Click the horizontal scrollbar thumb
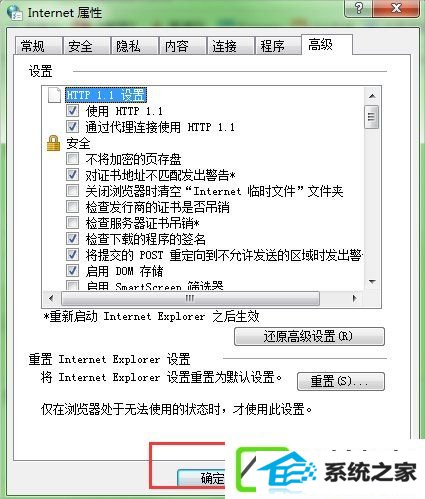Viewport: 425px width, 499px height. pos(190,298)
